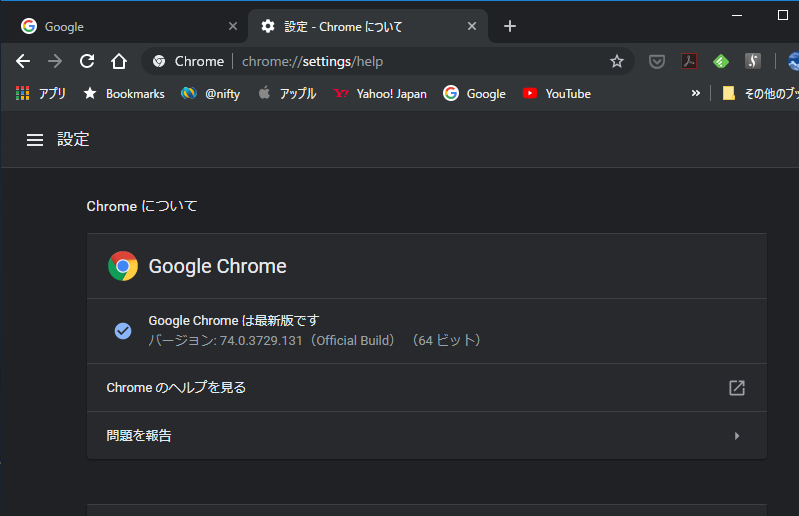The image size is (799, 516).
Task: Click the blue up-to-date checkmark icon
Action: click(123, 331)
